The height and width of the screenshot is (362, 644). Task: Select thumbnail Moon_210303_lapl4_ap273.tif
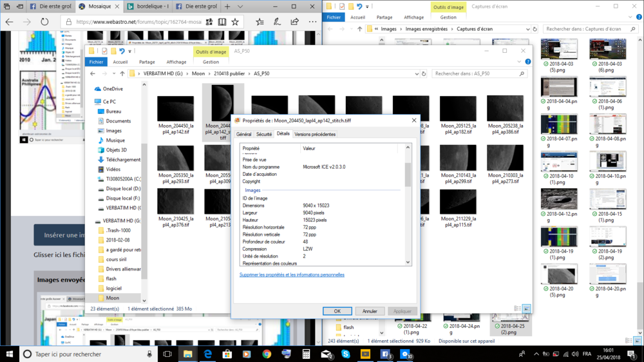tap(505, 164)
